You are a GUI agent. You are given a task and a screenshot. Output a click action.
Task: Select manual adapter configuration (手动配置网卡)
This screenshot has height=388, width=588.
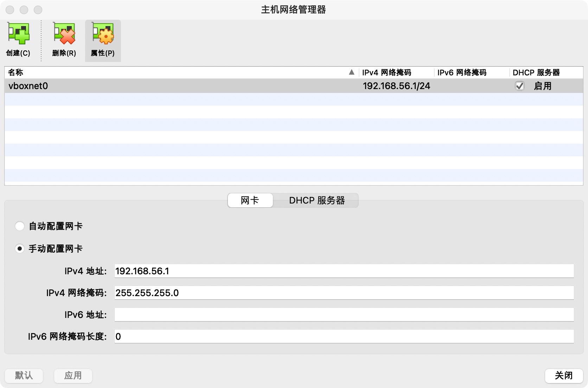[x=20, y=249]
